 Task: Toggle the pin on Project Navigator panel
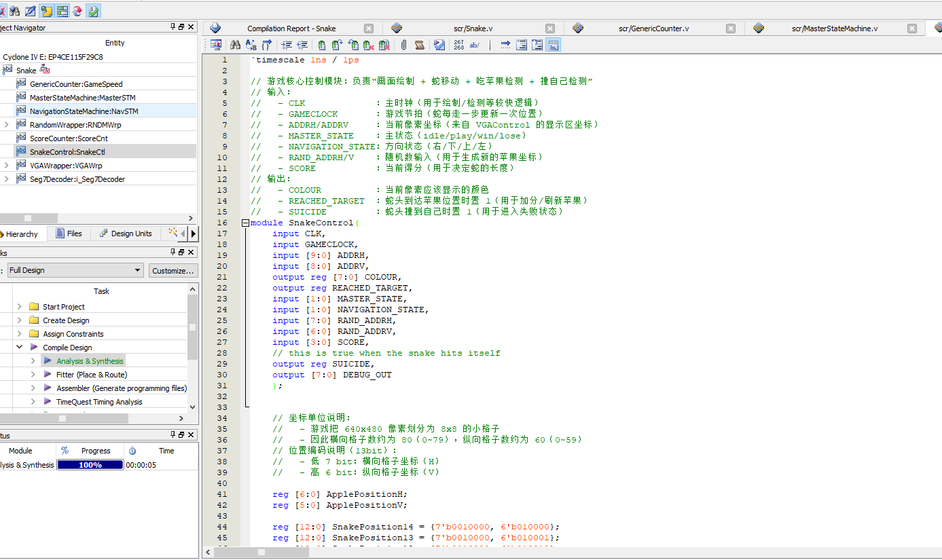(173, 27)
